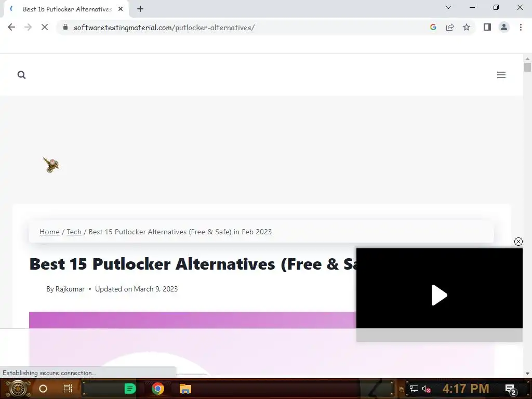The height and width of the screenshot is (399, 532).
Task: Open Task View on the taskbar
Action: pos(68,389)
